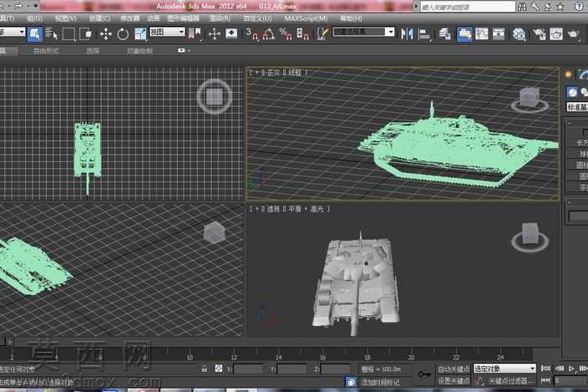
Task: Click the Play Animation button
Action: [x=571, y=369]
